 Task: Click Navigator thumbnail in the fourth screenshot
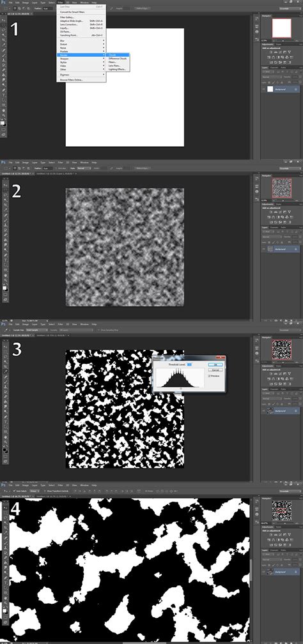click(x=282, y=511)
